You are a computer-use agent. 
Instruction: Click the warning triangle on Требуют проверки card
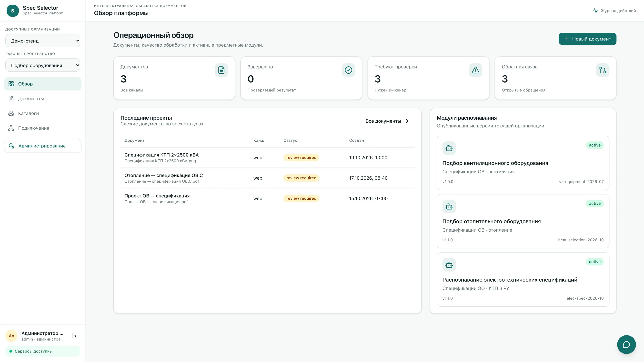(475, 70)
